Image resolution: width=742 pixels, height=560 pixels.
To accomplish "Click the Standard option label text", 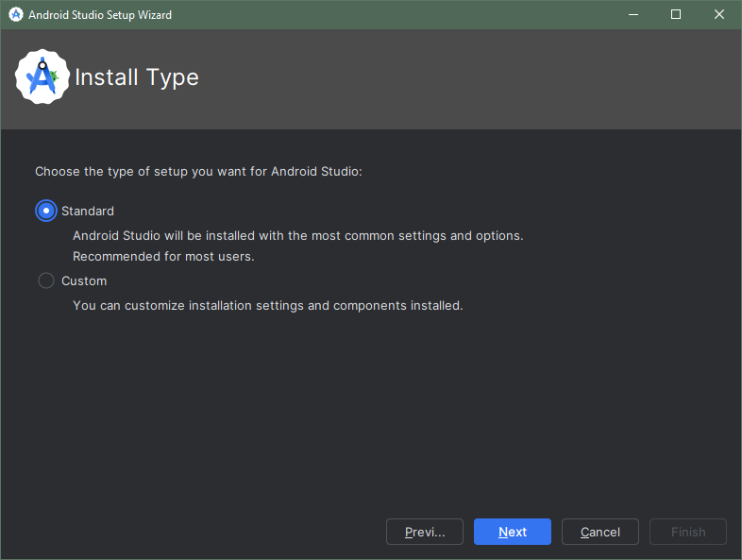I will (88, 212).
